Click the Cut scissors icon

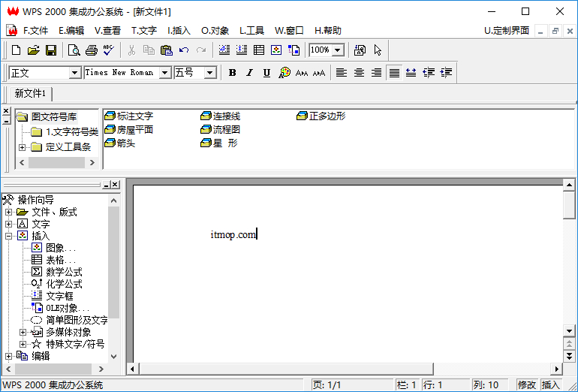[x=131, y=50]
